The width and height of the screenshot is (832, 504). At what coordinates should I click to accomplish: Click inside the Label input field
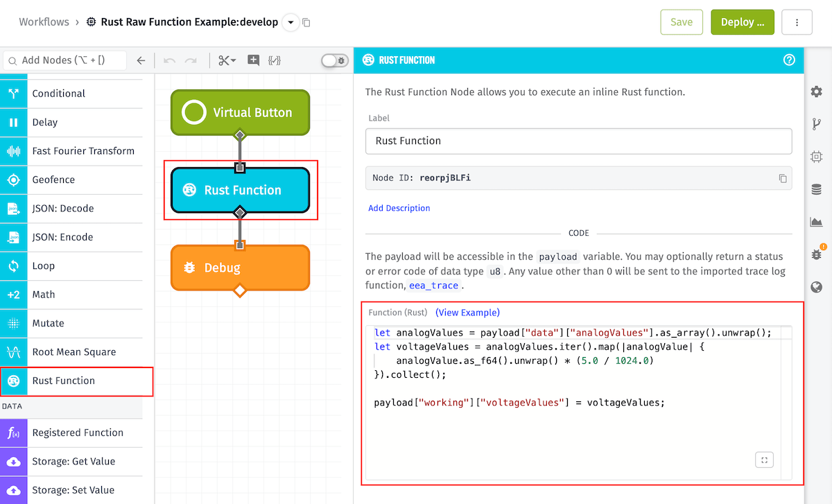[x=578, y=141]
